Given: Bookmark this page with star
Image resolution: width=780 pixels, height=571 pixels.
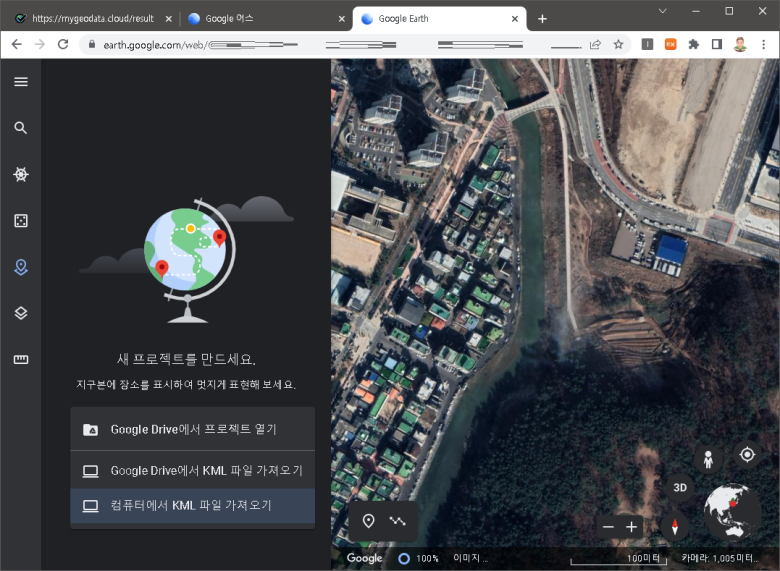Looking at the screenshot, I should 618,44.
